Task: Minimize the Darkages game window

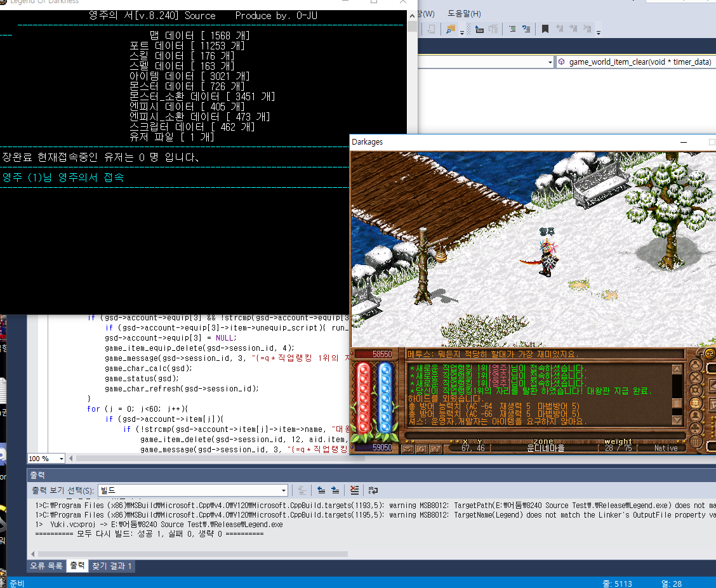Action: point(684,142)
